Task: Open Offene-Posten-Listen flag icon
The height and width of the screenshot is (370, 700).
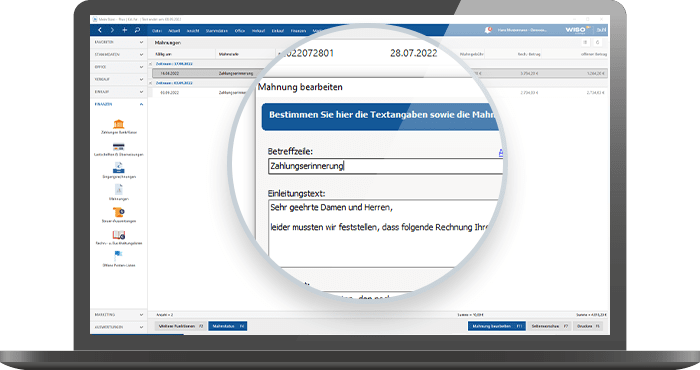Action: (118, 256)
